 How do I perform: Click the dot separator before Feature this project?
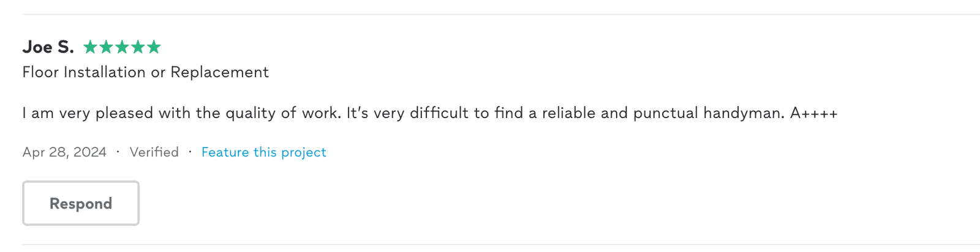point(190,152)
